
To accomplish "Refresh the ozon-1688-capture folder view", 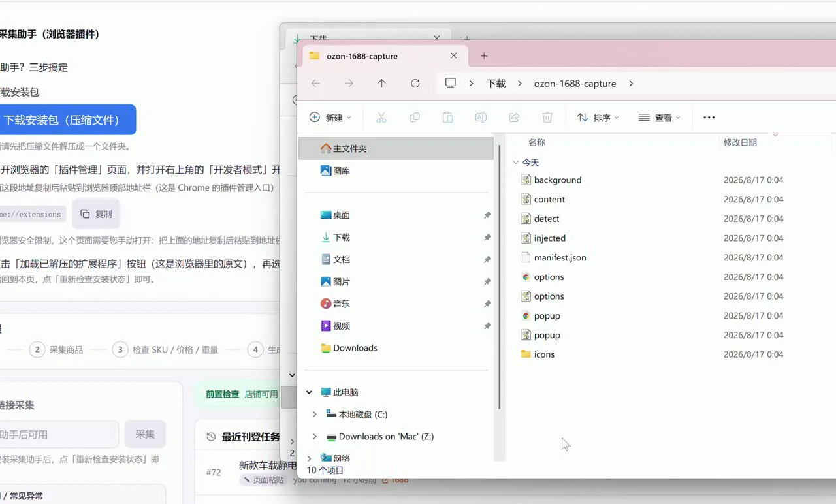I will [x=415, y=84].
